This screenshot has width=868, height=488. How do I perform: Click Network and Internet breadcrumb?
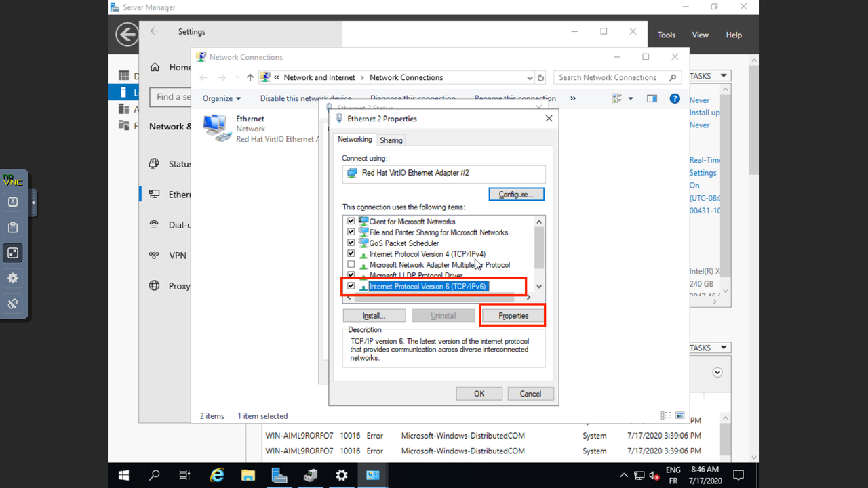319,77
